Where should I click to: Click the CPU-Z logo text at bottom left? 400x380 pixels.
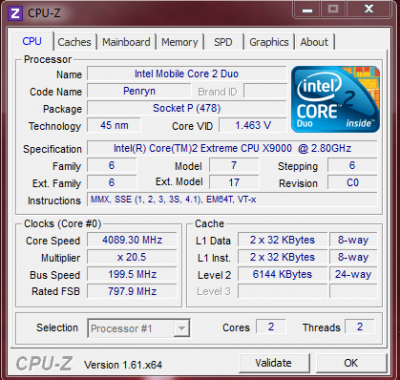click(x=44, y=363)
